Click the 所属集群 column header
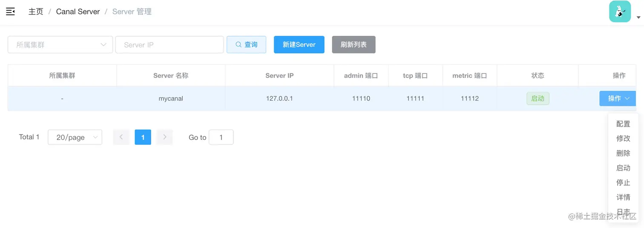Screen dimensions: 644x228 62,75
